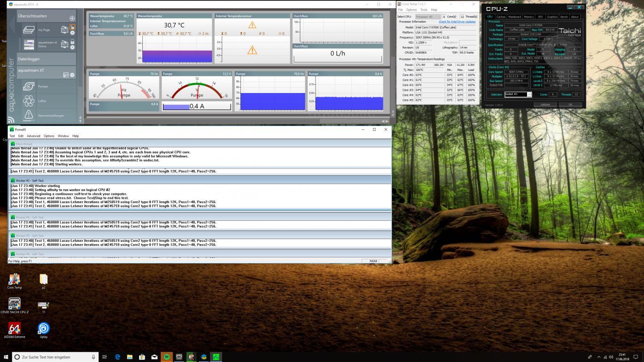Open the Windows Start menu
Screen dimensions: 644x362
tap(6, 357)
